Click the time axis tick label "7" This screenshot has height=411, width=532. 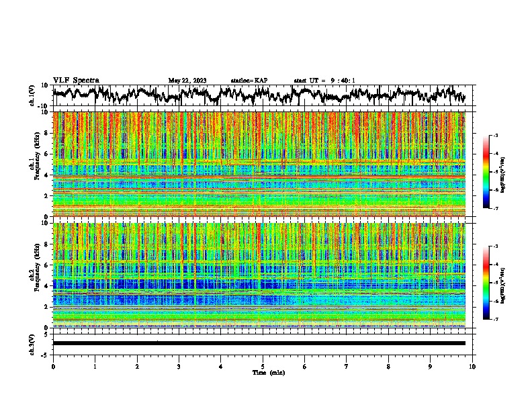click(347, 367)
